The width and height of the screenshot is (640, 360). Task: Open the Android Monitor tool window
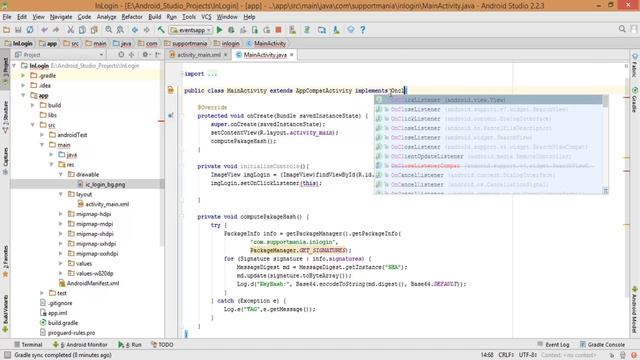(x=80, y=344)
